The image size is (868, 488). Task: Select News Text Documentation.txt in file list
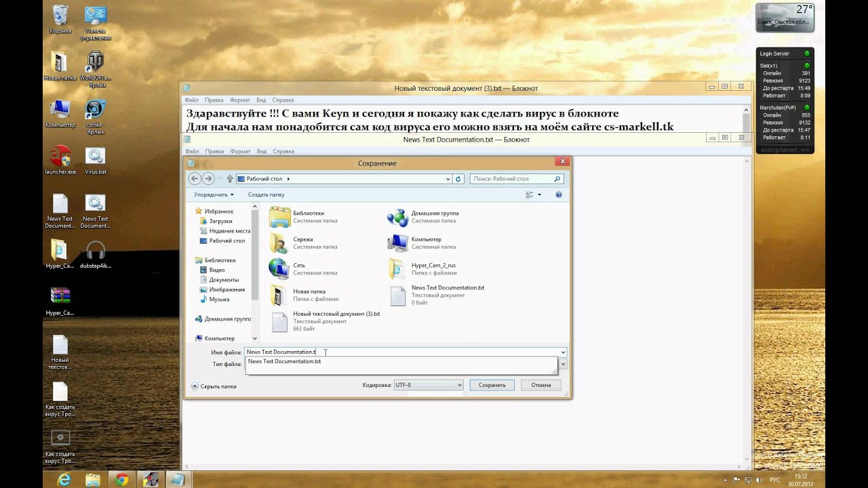(435, 295)
